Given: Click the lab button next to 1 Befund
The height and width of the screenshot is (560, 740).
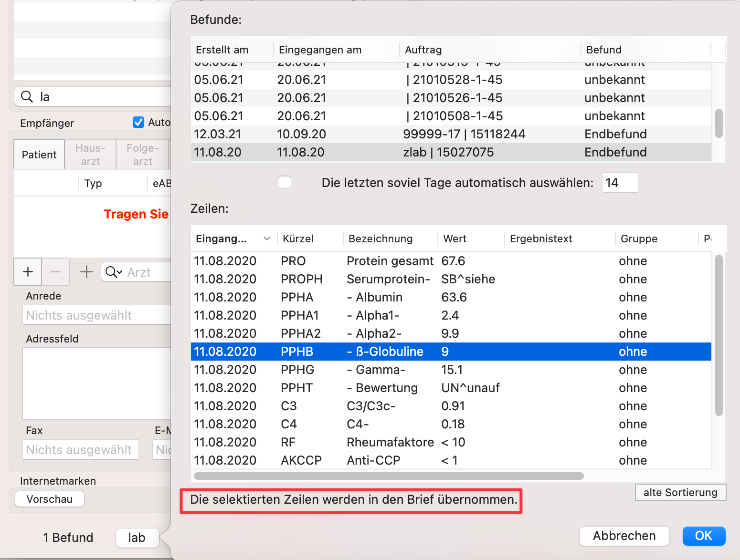Looking at the screenshot, I should 137,538.
